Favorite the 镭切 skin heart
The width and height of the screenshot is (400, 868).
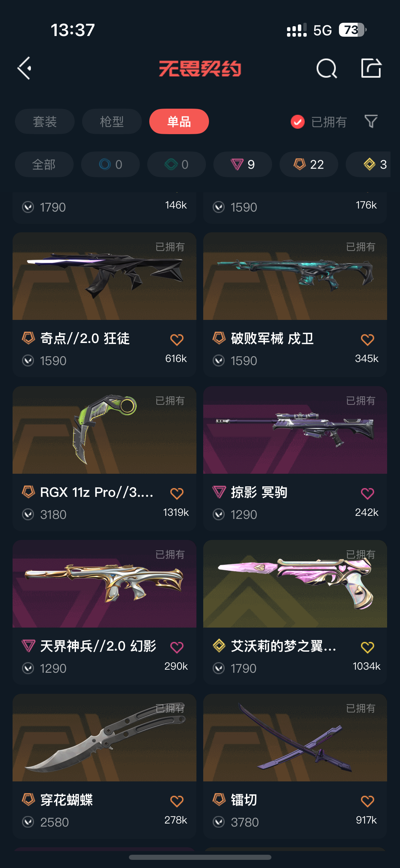point(367,801)
